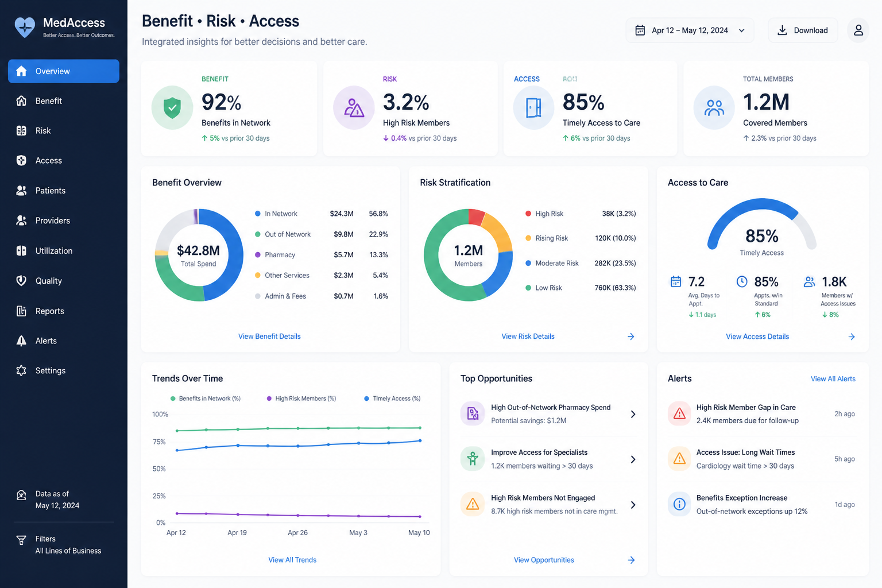Click the green shield Benefit KPI icon
Screen dimensions: 882x588
[172, 107]
